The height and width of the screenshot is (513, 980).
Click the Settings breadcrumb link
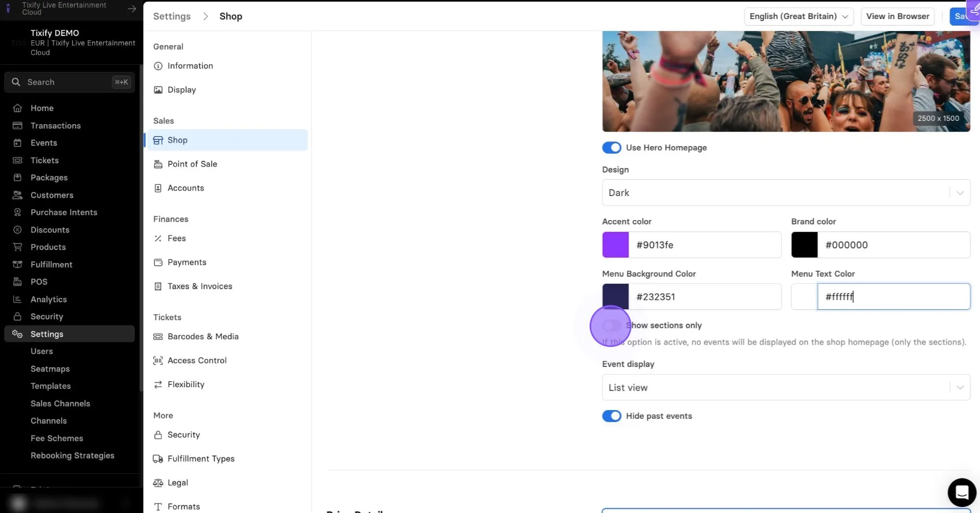click(172, 16)
